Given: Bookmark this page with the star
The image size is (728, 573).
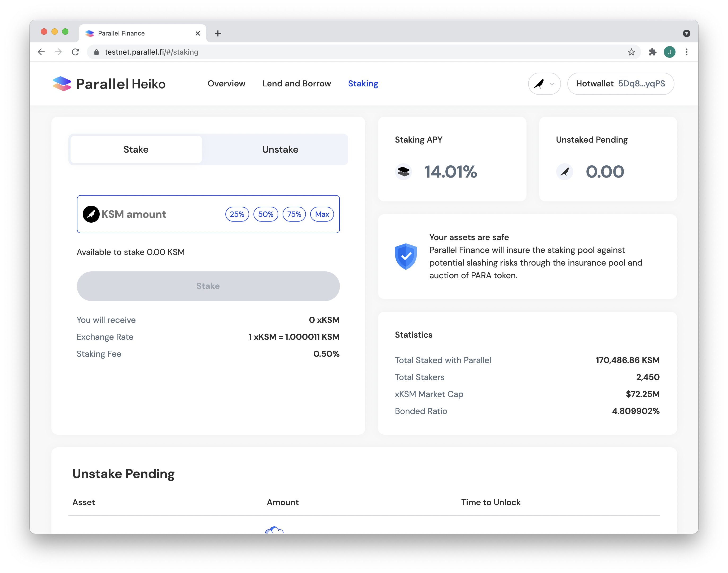Looking at the screenshot, I should pos(631,52).
